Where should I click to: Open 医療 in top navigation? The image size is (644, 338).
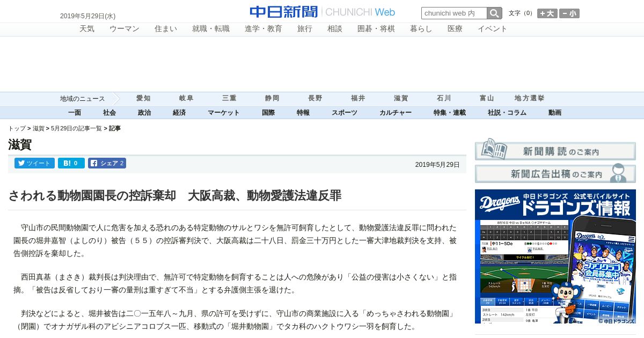click(x=455, y=29)
